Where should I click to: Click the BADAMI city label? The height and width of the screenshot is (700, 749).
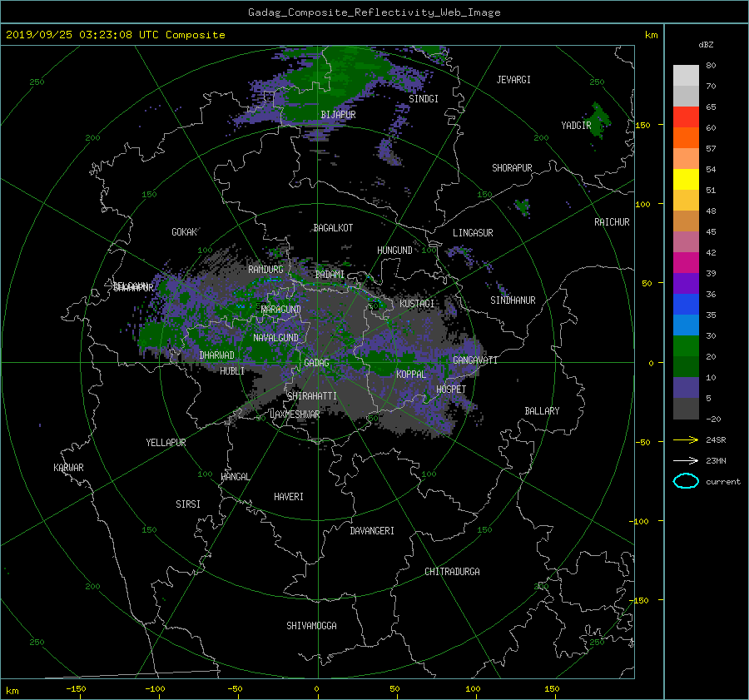click(330, 275)
